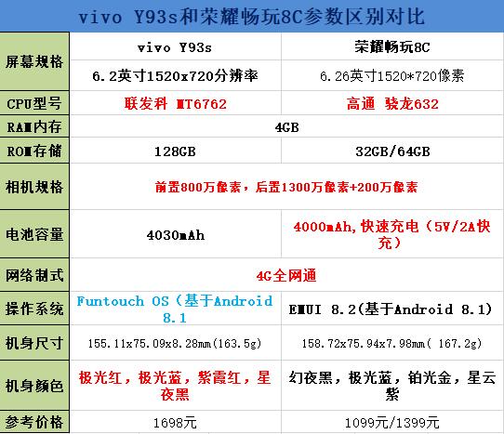Click the title vivo Y93s和荣耀畅玩8C参数区别对比

coord(252,16)
